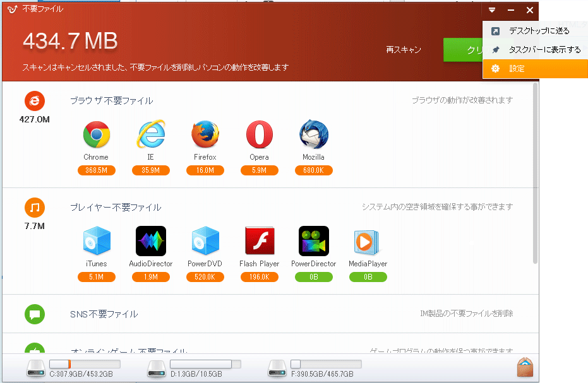
Task: Click the 7.7M player total label
Action: click(35, 227)
